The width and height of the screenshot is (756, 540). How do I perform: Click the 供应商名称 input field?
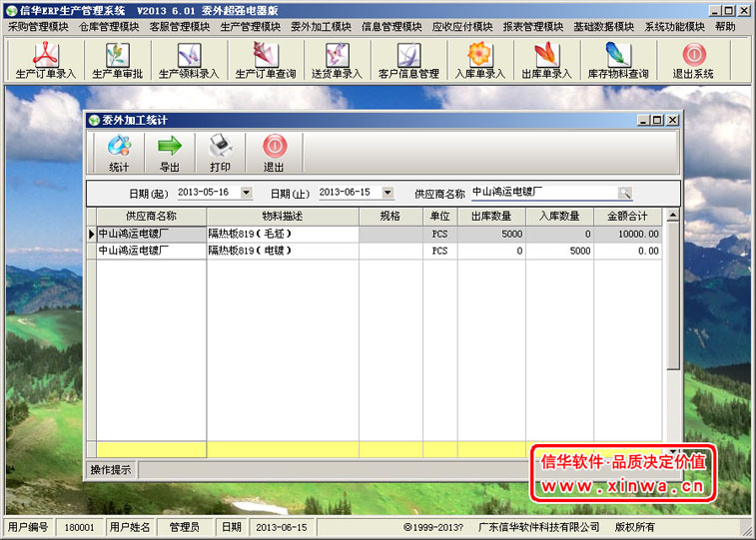click(544, 193)
